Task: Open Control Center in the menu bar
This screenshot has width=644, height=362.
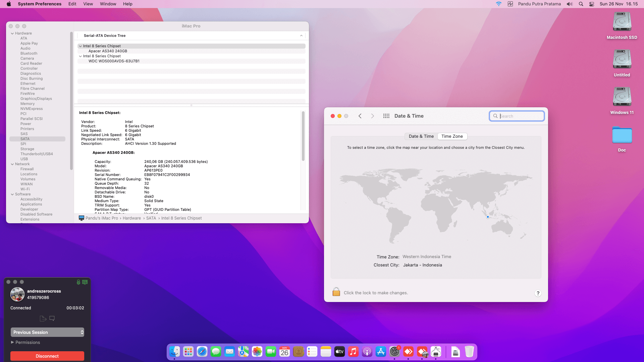Action: 592,4
